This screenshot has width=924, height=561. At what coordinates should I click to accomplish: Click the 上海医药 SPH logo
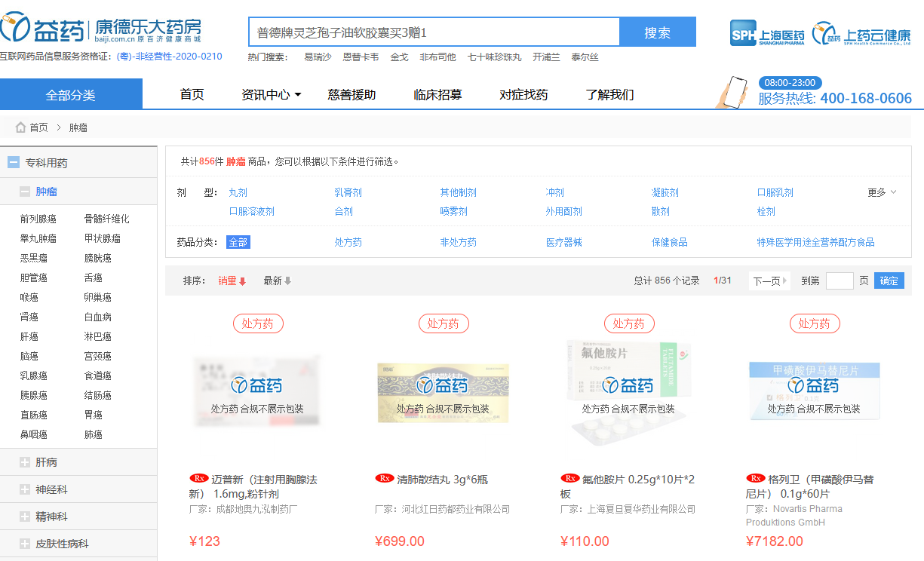point(767,34)
